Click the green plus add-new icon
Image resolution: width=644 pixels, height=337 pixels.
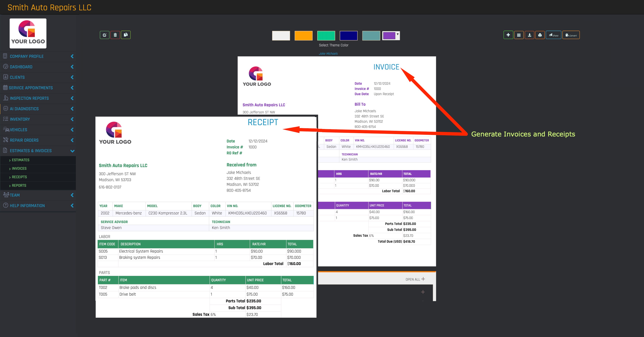(x=508, y=35)
